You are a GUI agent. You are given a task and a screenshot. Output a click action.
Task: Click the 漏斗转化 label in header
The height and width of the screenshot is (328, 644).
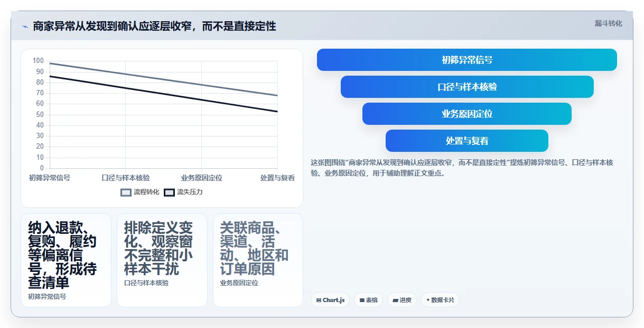tap(609, 24)
